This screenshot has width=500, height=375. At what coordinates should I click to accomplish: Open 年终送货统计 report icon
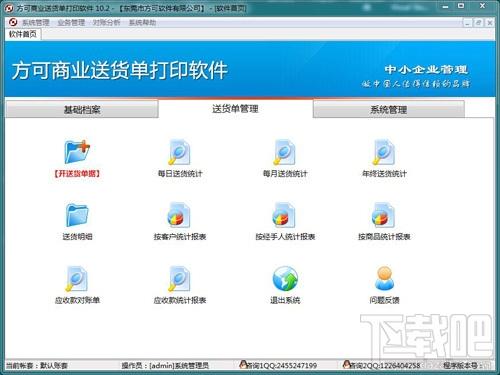(384, 152)
